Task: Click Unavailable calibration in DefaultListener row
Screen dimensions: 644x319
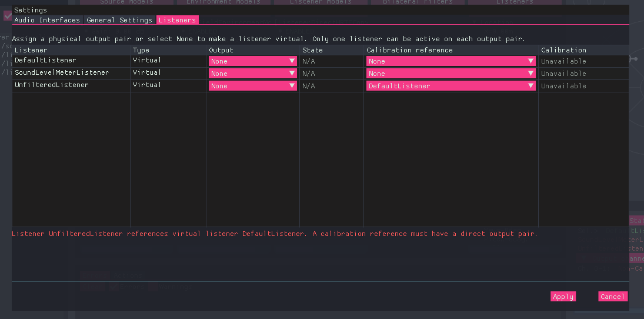Action: [x=563, y=61]
